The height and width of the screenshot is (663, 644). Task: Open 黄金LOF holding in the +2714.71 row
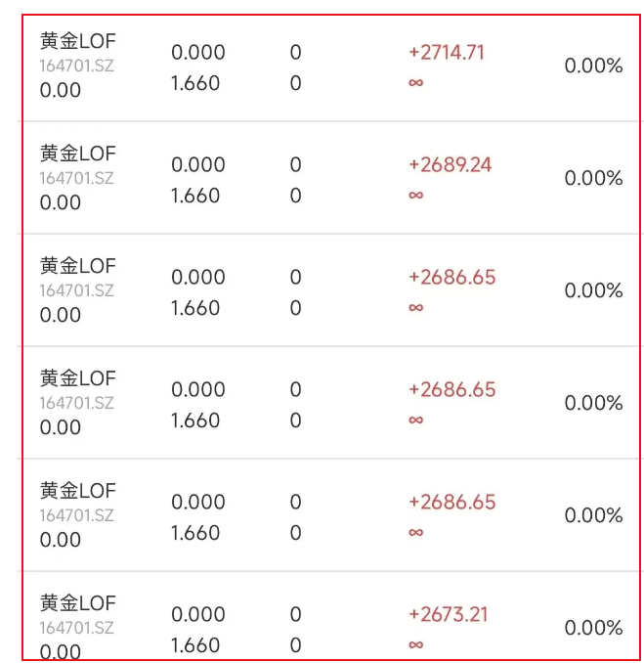pyautogui.click(x=77, y=41)
